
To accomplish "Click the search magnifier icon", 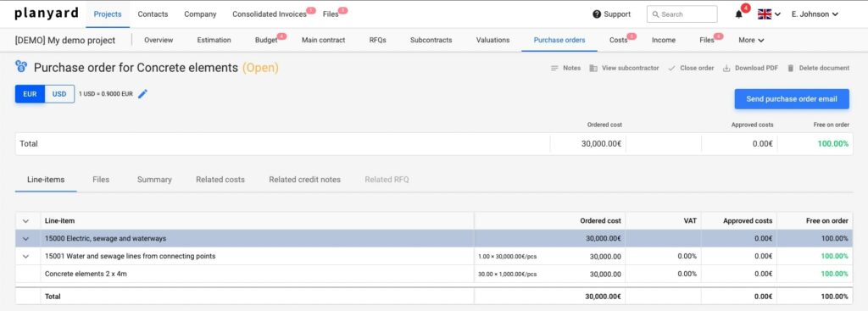I will coord(655,14).
